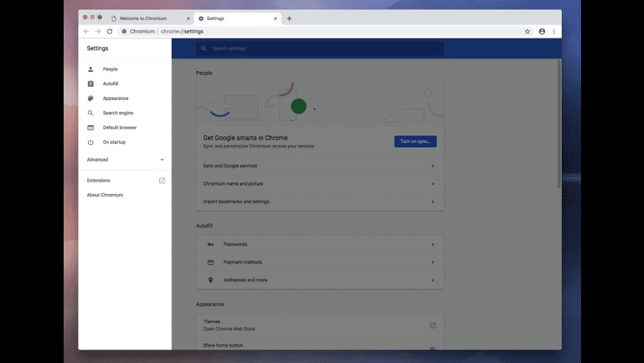Click the search icon in settings search bar

pos(204,48)
